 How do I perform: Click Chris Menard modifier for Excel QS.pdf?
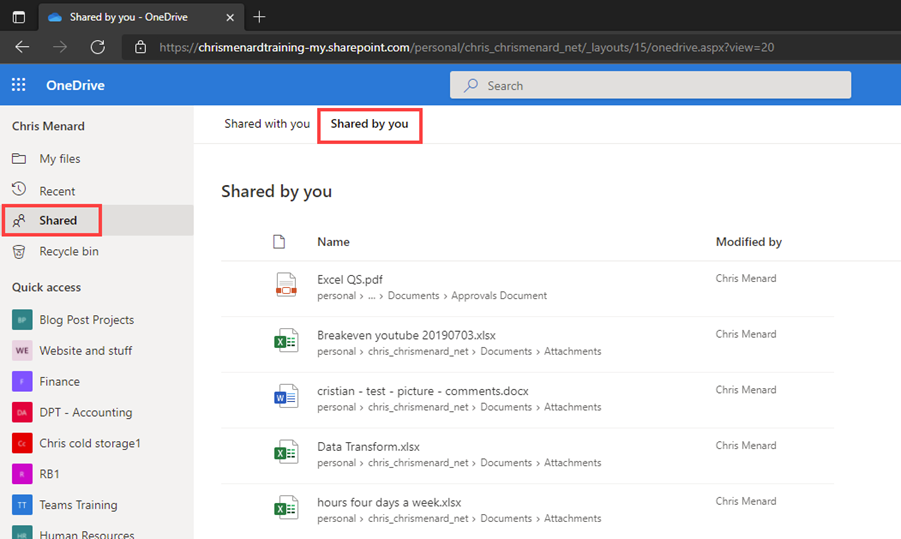pos(746,278)
